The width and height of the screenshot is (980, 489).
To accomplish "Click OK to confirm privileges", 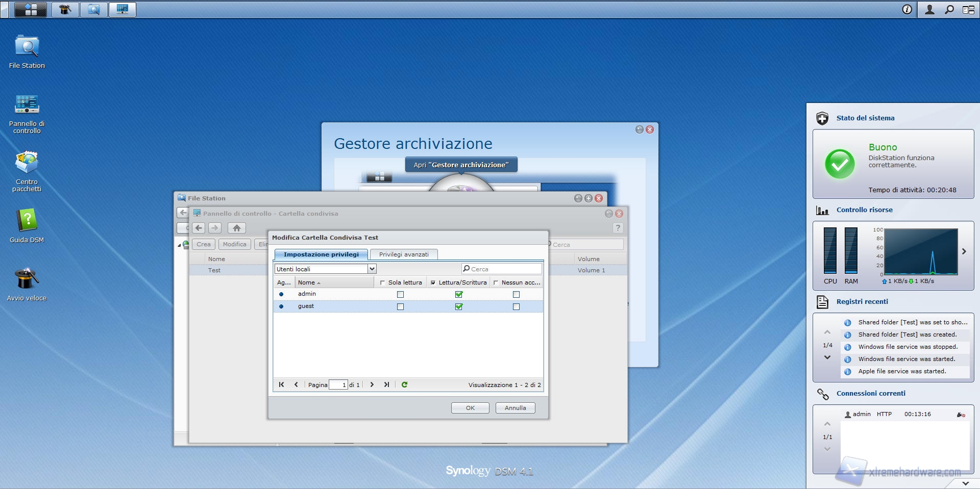I will click(x=470, y=408).
